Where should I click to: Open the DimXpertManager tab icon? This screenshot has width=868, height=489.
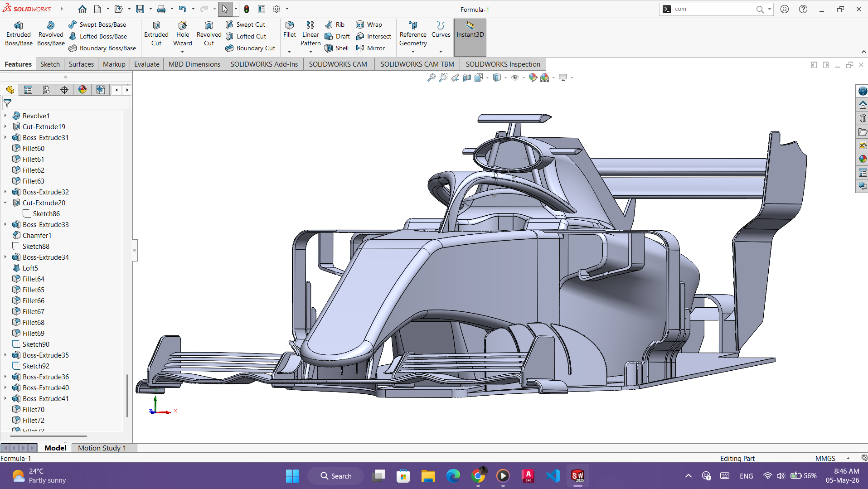[x=64, y=90]
